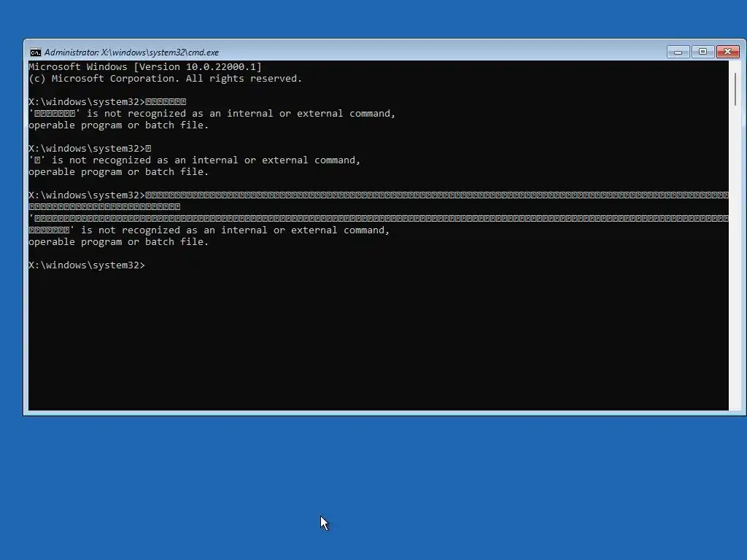This screenshot has width=747, height=560.
Task: Click the first 'operable program or batch file.' line
Action: tap(119, 125)
